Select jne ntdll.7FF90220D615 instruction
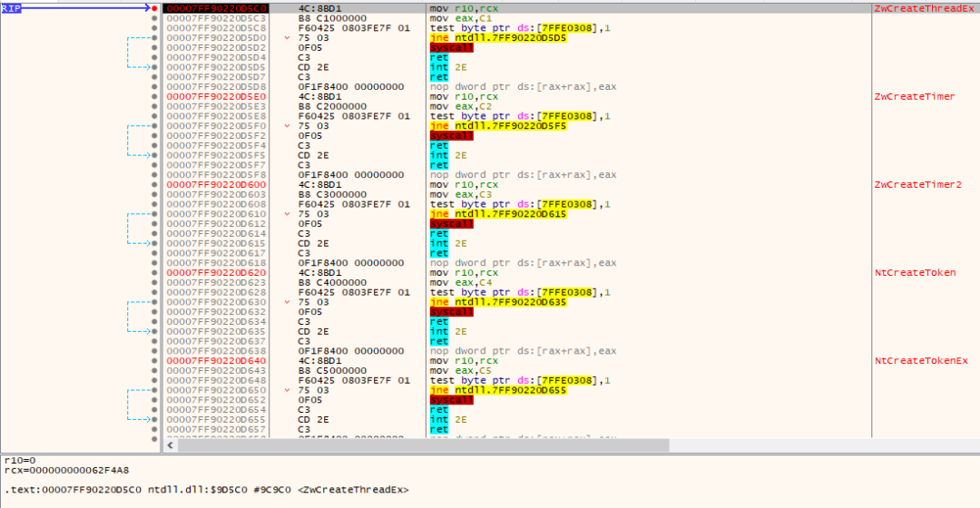The height and width of the screenshot is (508, 980). 498,214
